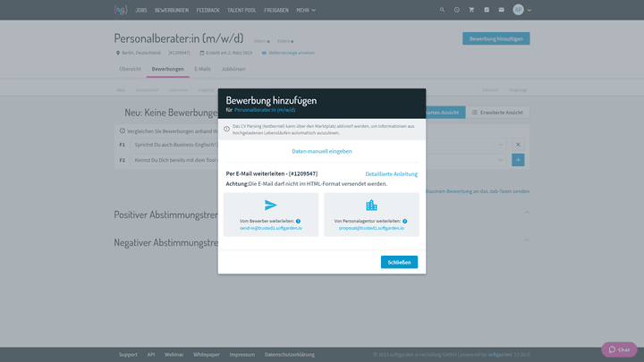Image resolution: width=644 pixels, height=362 pixels.
Task: Go to TALENT POOL in navigation
Action: 241,10
